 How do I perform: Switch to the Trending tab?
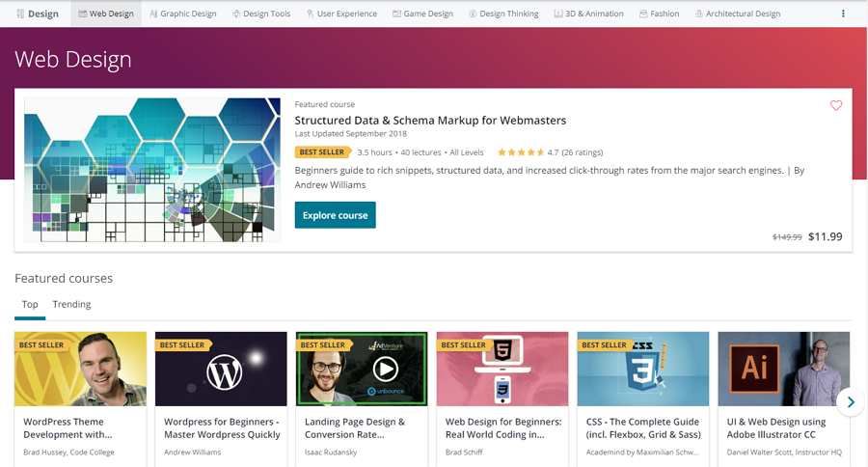[x=71, y=304]
